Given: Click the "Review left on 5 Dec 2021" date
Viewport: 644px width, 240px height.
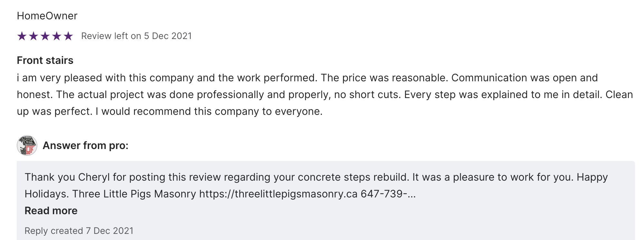Looking at the screenshot, I should click(136, 36).
